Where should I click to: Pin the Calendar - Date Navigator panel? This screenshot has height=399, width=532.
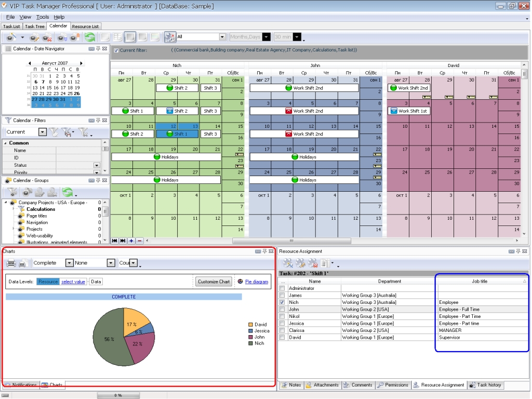point(98,48)
